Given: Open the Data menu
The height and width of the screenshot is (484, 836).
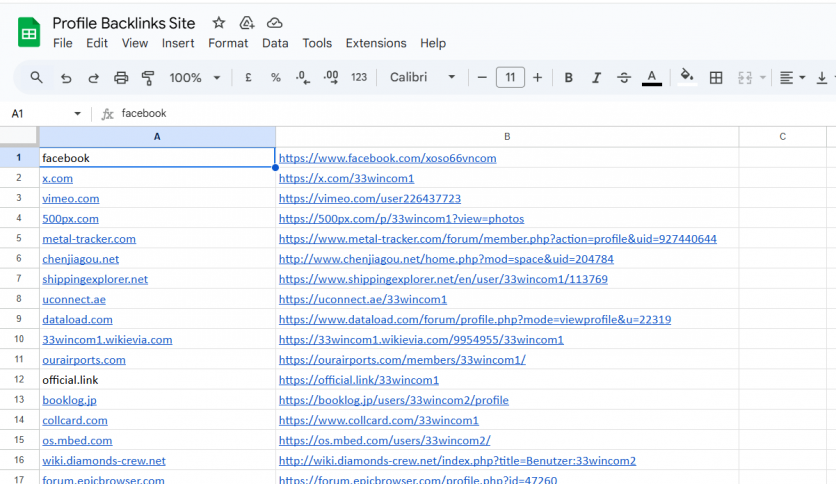Looking at the screenshot, I should [x=275, y=43].
